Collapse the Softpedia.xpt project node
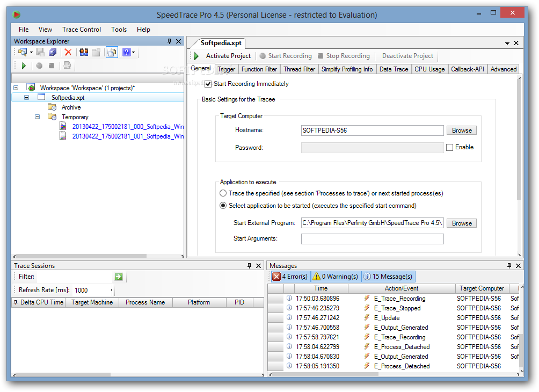 tap(26, 97)
